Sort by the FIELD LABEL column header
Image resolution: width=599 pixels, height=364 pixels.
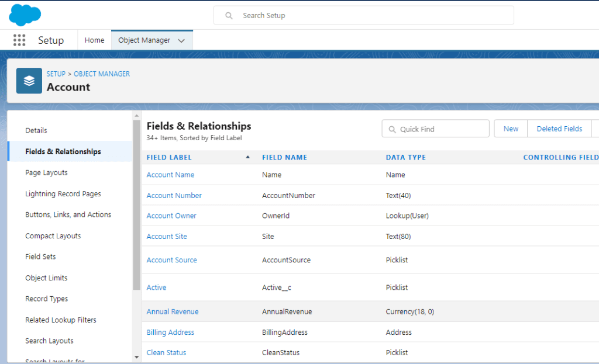[169, 157]
